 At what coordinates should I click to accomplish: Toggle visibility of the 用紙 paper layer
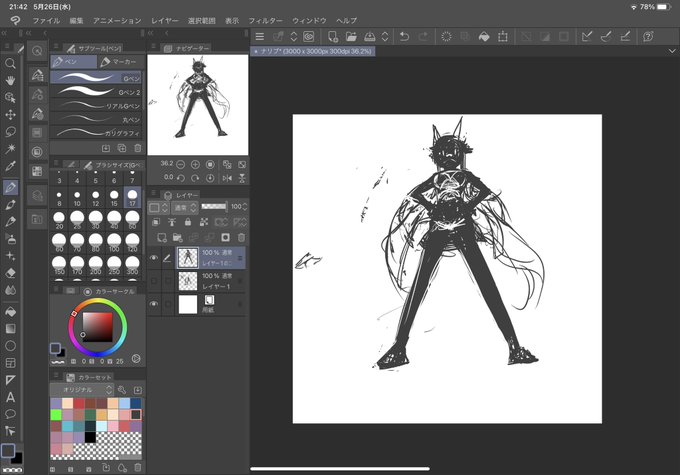click(154, 304)
